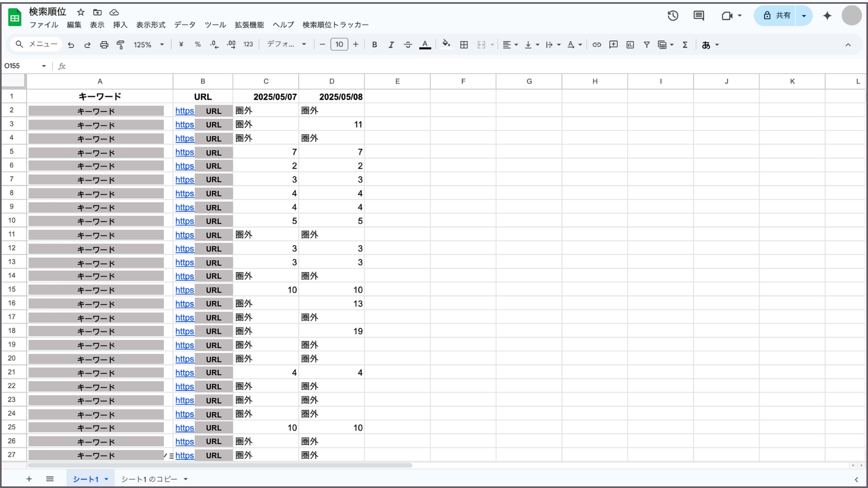Open the 拡張機能 menu
This screenshot has height=488, width=868.
pyautogui.click(x=250, y=25)
